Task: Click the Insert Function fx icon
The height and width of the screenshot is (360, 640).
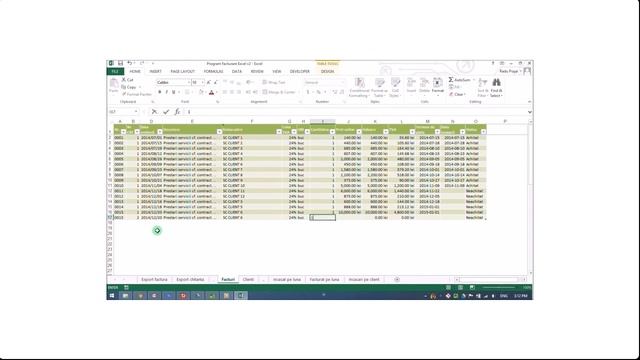Action: pyautogui.click(x=177, y=112)
